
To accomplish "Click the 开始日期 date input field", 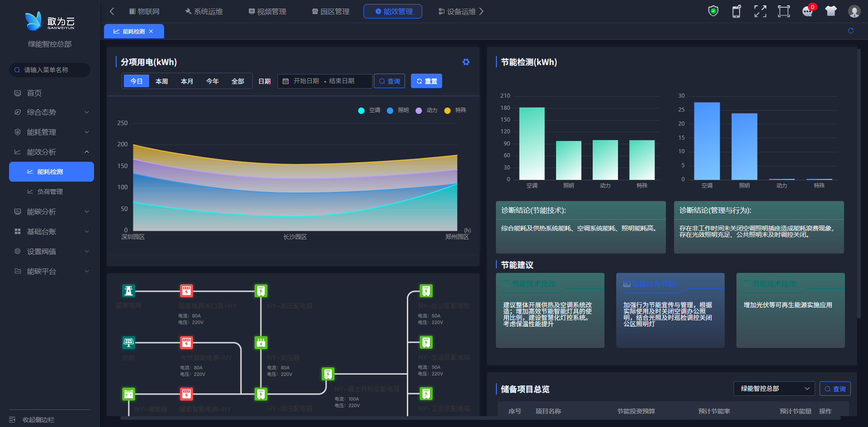I will tap(306, 81).
